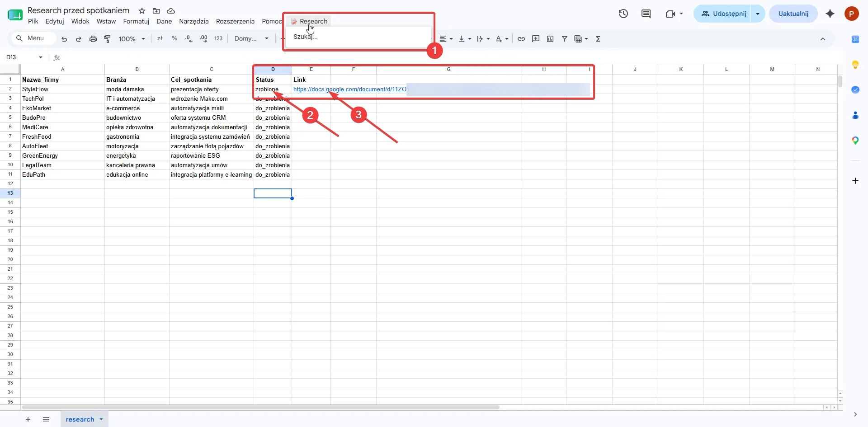The height and width of the screenshot is (427, 868).
Task: Star the document Research przed spotkaniem
Action: point(142,11)
